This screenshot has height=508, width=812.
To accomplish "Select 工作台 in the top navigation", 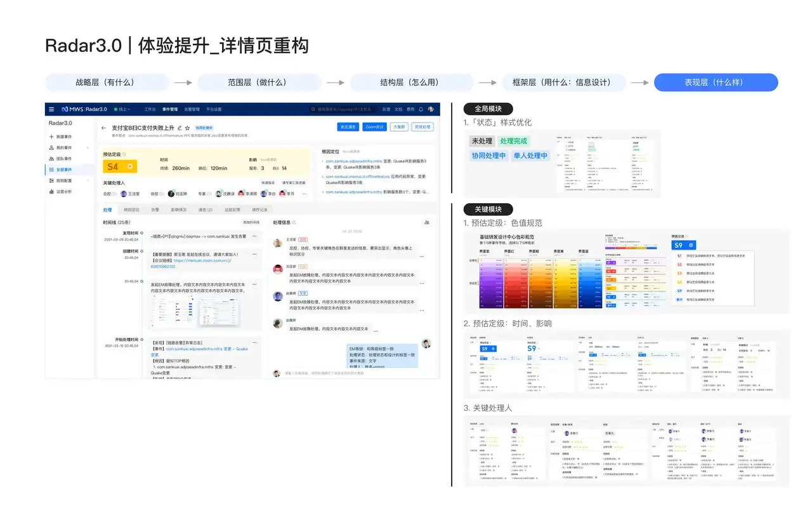I will 150,109.
